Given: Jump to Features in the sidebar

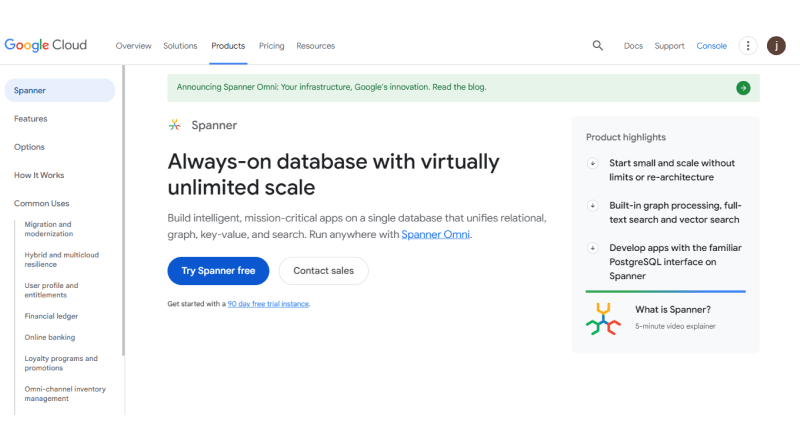Looking at the screenshot, I should point(31,119).
